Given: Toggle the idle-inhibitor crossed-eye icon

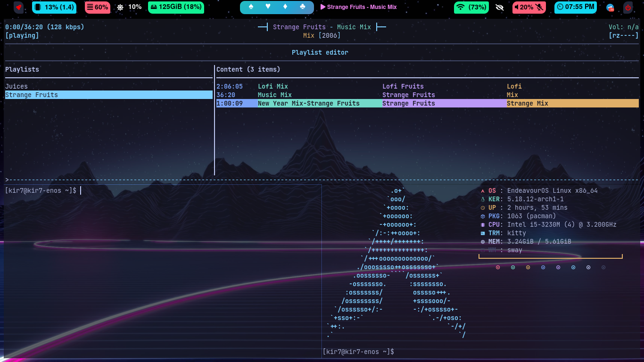Looking at the screenshot, I should [500, 8].
